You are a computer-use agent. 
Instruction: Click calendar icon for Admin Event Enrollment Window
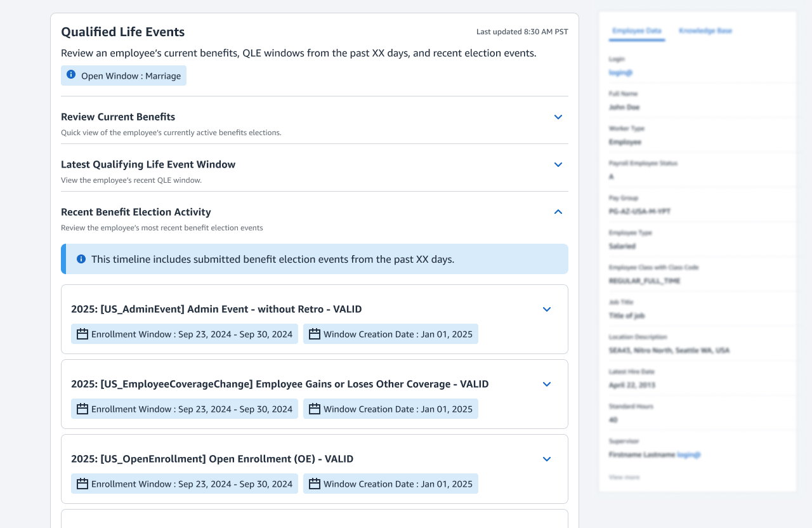[82, 334]
